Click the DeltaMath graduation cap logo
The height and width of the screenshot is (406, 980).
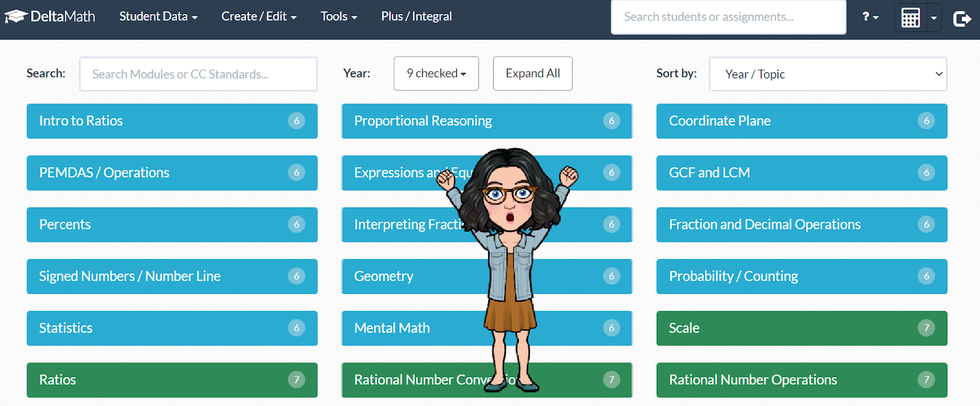(16, 17)
